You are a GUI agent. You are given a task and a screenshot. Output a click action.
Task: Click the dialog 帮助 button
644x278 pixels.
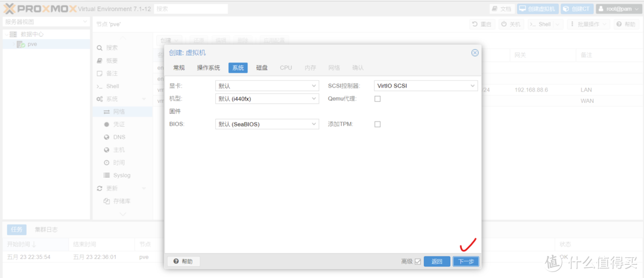pos(183,261)
